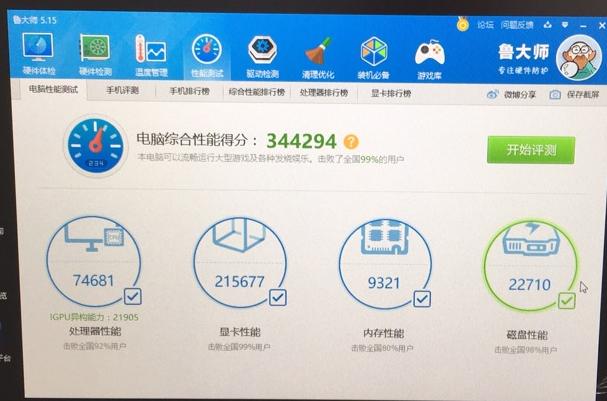Click the gold medal icon in title bar
Viewport: 607px width, 401px height.
(x=463, y=24)
